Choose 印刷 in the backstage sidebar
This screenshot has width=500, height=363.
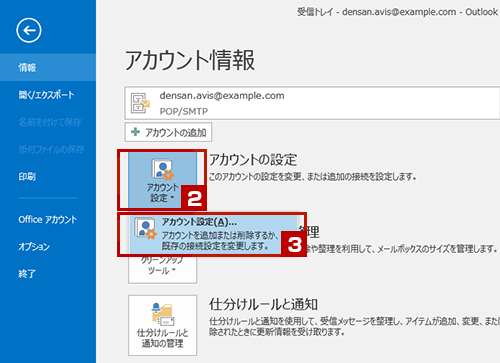tap(48, 176)
